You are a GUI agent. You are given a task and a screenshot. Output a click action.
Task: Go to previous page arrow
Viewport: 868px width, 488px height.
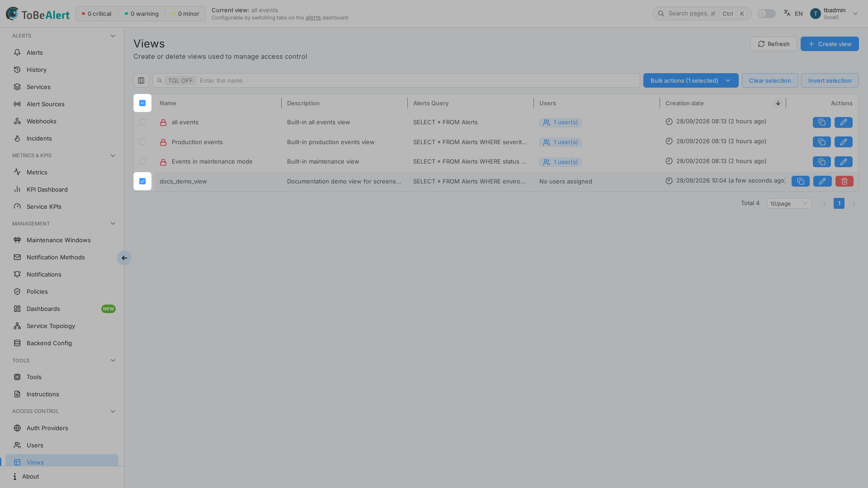[824, 203]
